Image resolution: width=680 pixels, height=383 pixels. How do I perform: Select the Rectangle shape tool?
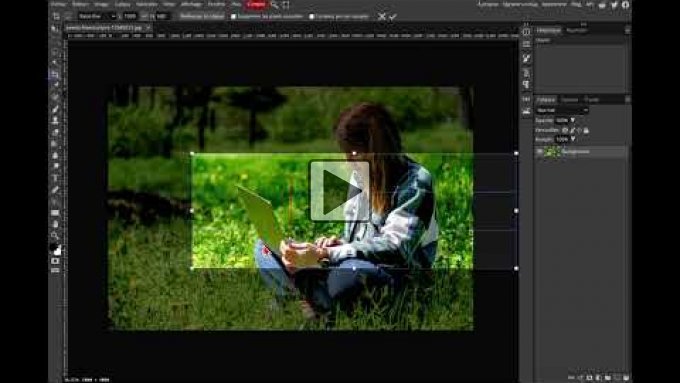tap(55, 213)
